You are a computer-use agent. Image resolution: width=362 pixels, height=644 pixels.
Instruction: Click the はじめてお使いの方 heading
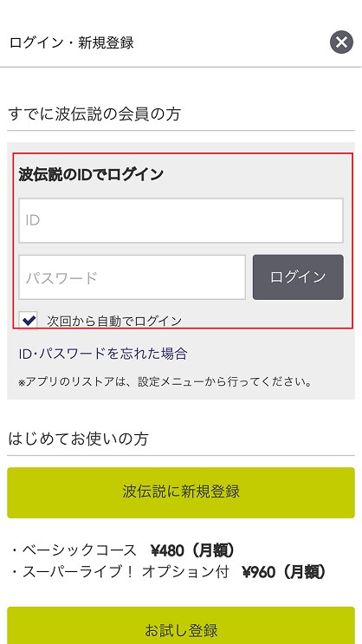78,439
